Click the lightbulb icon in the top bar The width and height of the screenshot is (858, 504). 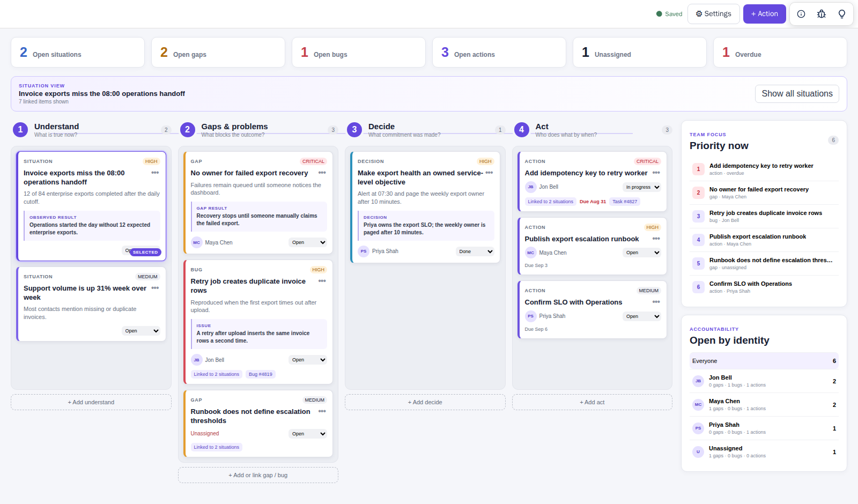(842, 14)
